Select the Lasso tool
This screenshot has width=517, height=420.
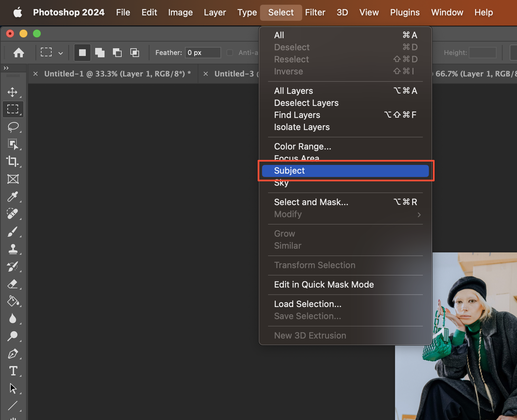[13, 127]
